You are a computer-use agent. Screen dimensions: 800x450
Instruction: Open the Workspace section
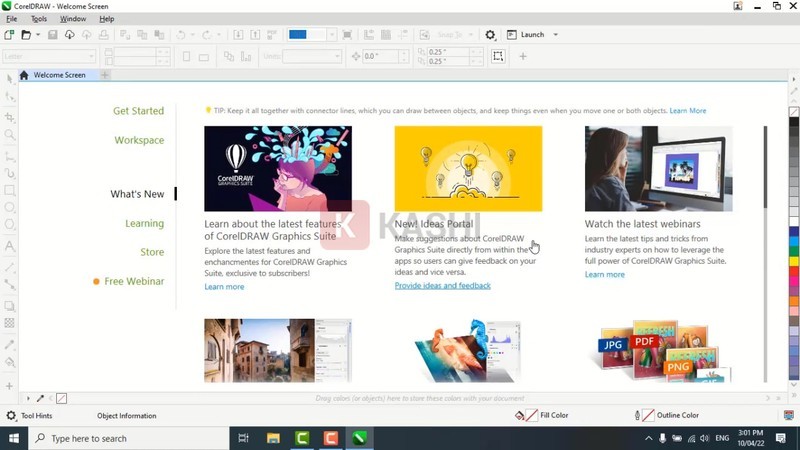click(x=139, y=140)
